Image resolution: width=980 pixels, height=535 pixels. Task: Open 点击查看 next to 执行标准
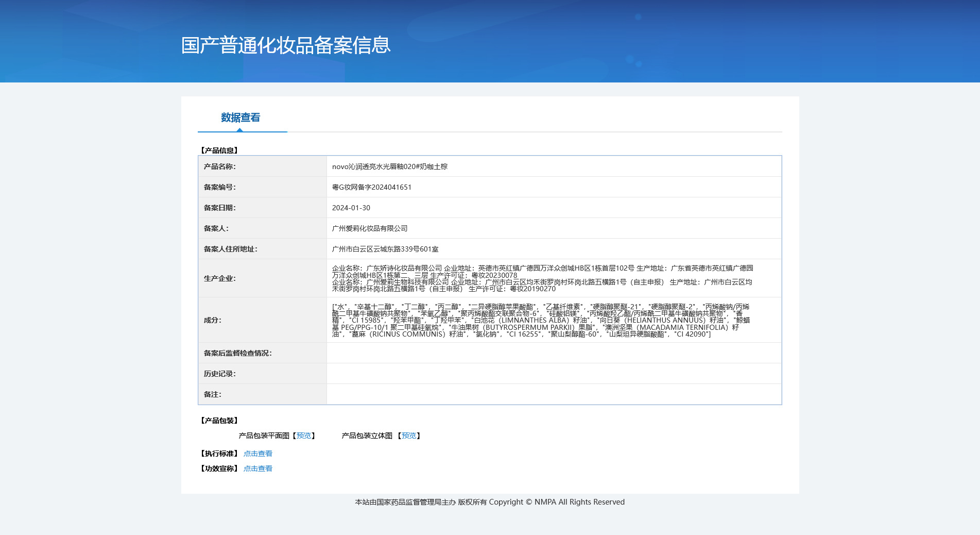(x=258, y=454)
